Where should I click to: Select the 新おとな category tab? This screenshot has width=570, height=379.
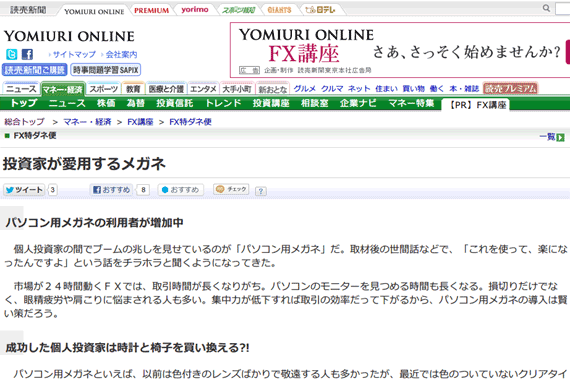coord(273,89)
